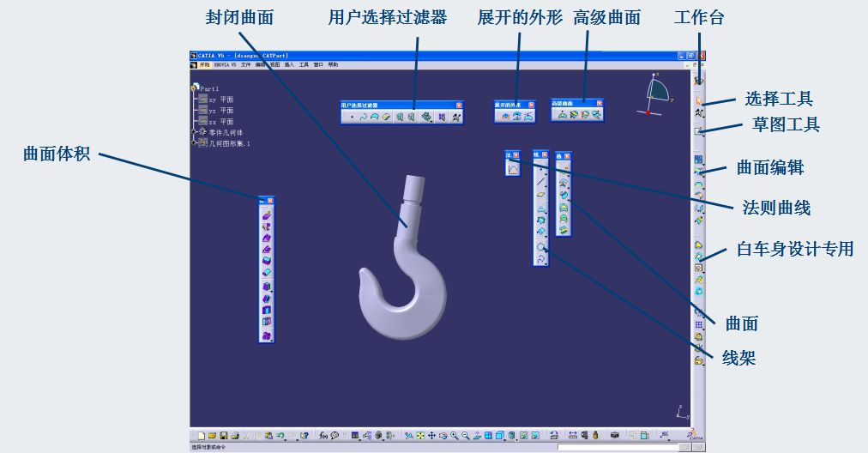
Task: Close the 法 law curve toolbar
Action: tap(516, 155)
